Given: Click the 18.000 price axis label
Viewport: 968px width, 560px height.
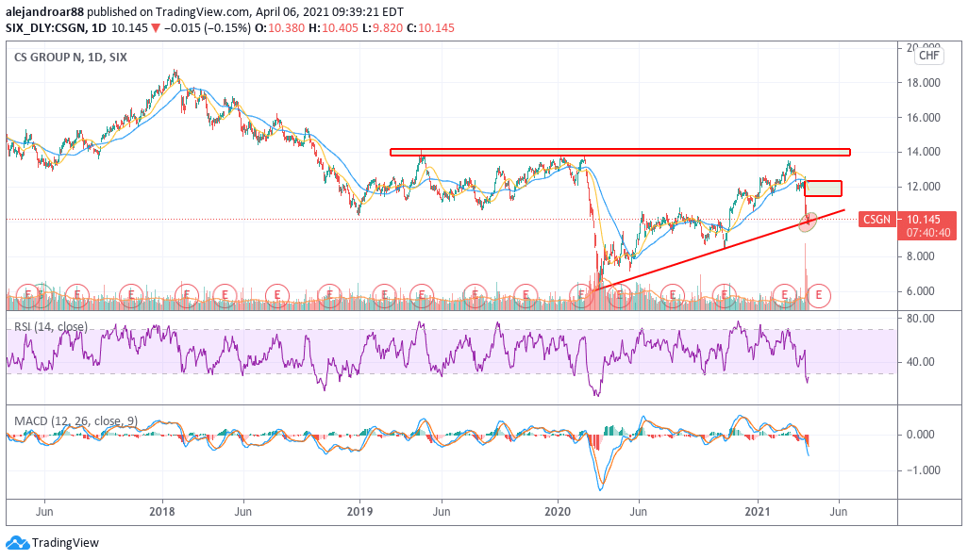Looking at the screenshot, I should pos(923,83).
